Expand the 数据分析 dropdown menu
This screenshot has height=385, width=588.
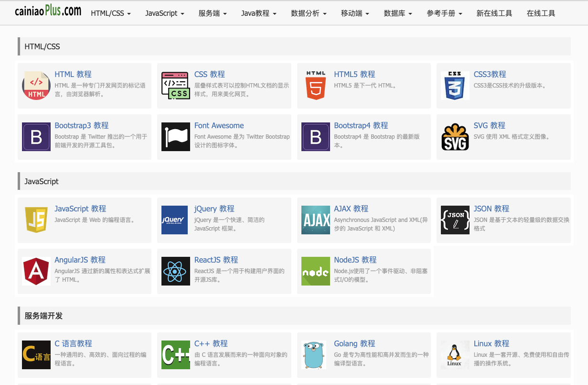309,13
